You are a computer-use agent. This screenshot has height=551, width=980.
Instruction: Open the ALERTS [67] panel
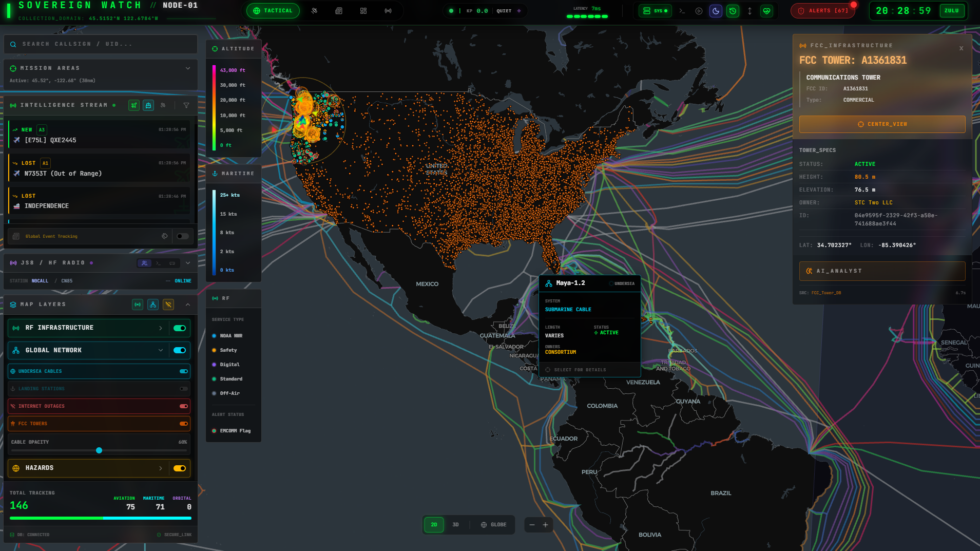pyautogui.click(x=822, y=10)
